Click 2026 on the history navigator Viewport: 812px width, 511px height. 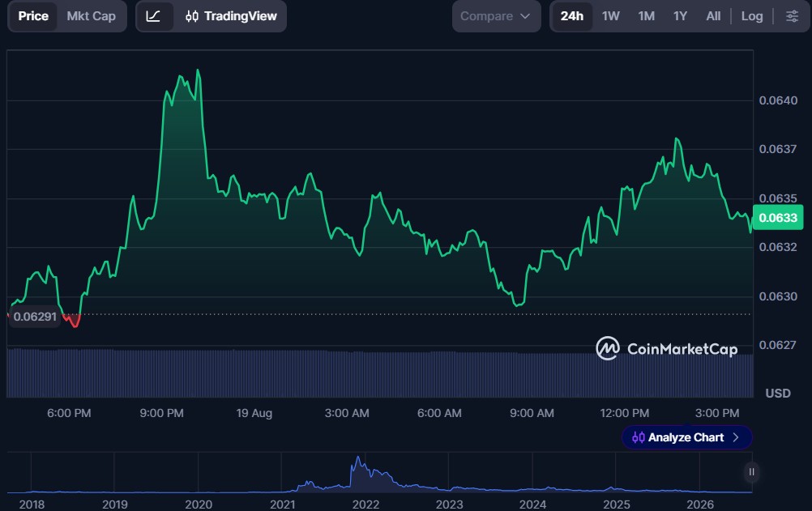(699, 505)
